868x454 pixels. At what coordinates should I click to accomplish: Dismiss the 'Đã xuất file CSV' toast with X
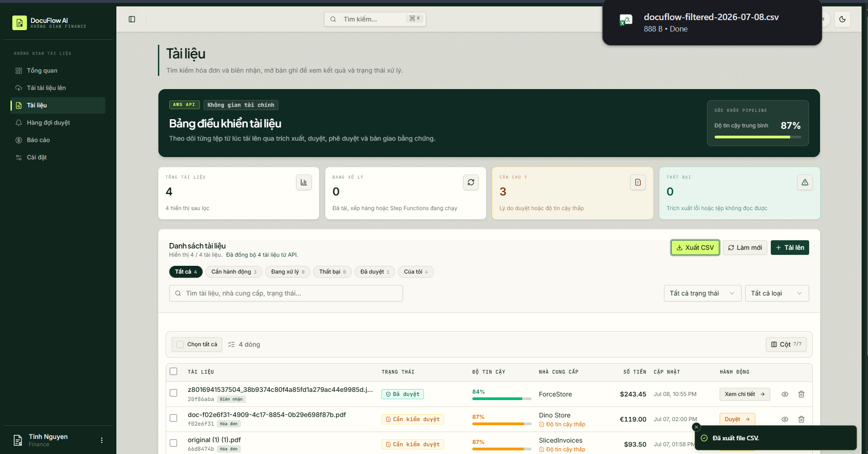coord(696,427)
